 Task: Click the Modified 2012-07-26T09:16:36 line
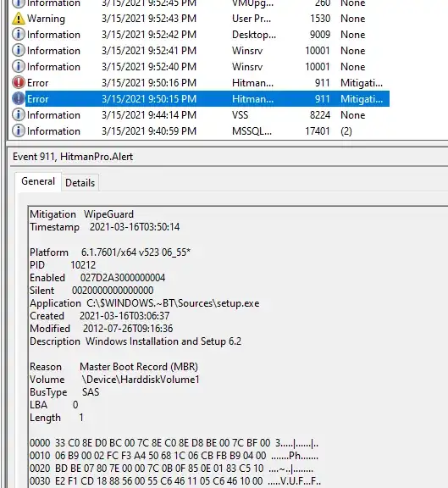tap(101, 329)
